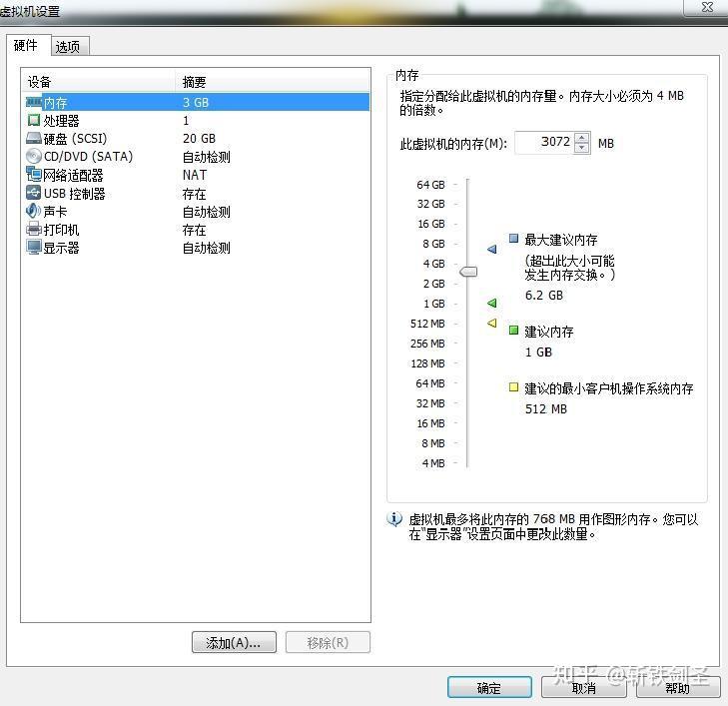This screenshot has height=706, width=728.
Task: Click the blue 最大建议内存 legend square
Action: 513,239
